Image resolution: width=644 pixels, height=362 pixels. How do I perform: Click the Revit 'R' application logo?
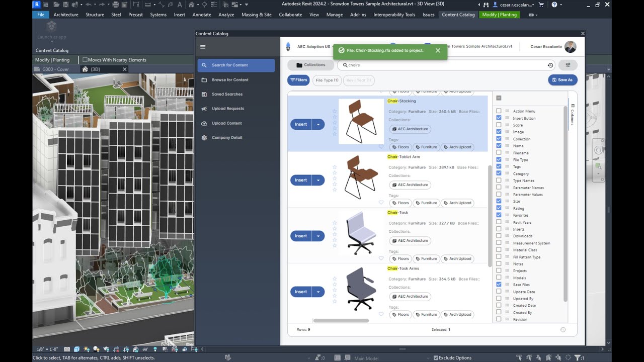coord(37,5)
